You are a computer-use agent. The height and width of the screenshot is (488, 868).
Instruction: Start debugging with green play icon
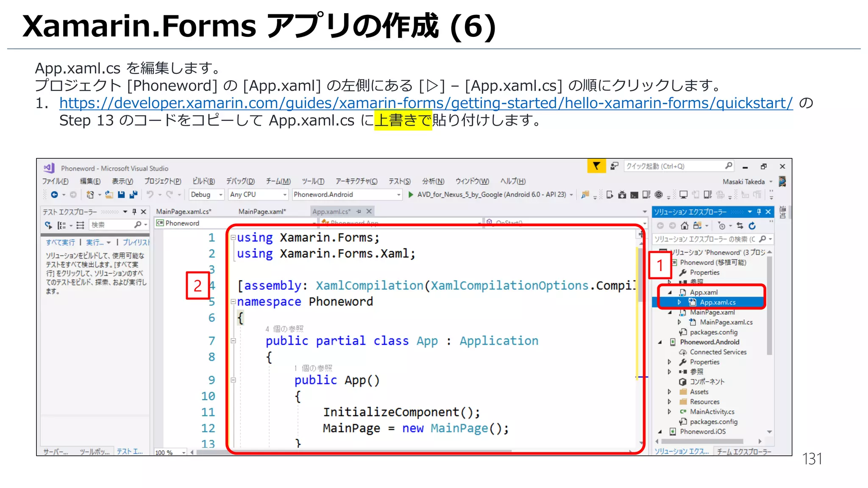(411, 194)
